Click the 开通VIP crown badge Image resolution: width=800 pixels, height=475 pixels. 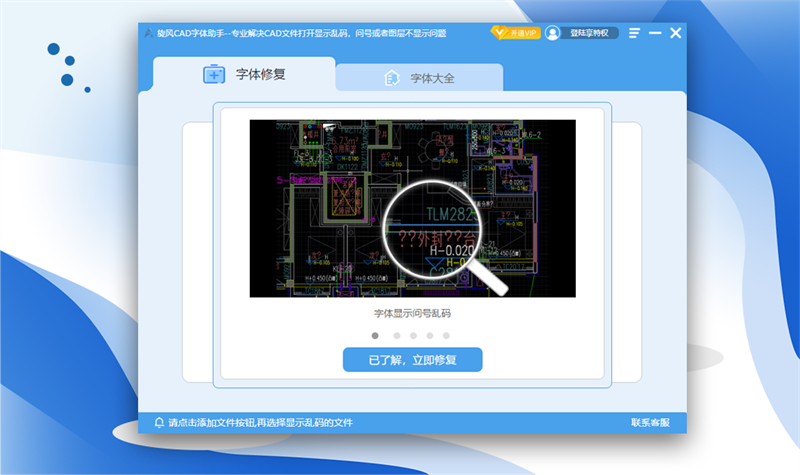[x=515, y=33]
